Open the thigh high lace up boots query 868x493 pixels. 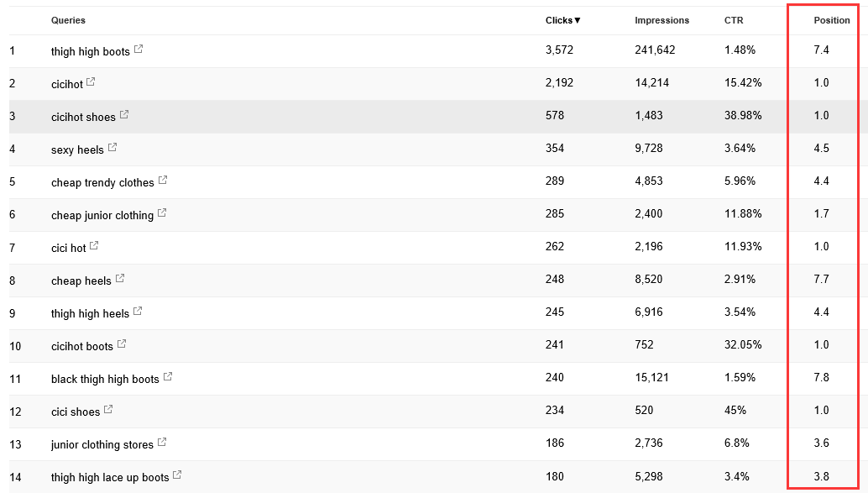110,478
